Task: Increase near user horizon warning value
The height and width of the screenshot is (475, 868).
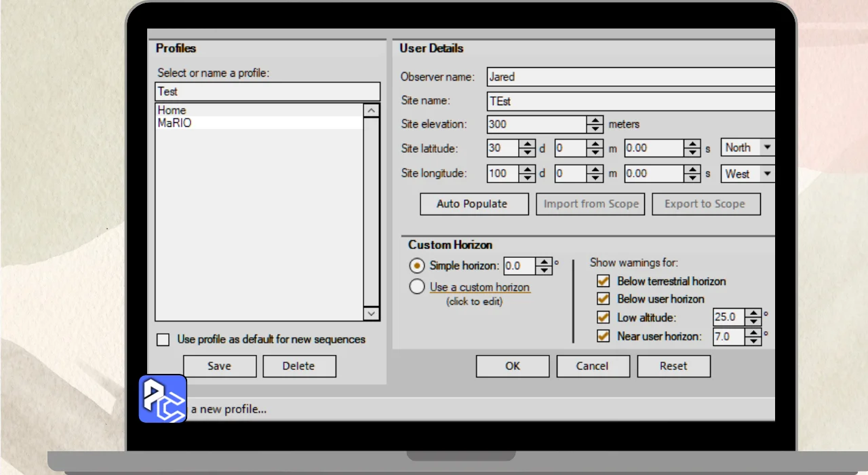Action: [x=753, y=332]
